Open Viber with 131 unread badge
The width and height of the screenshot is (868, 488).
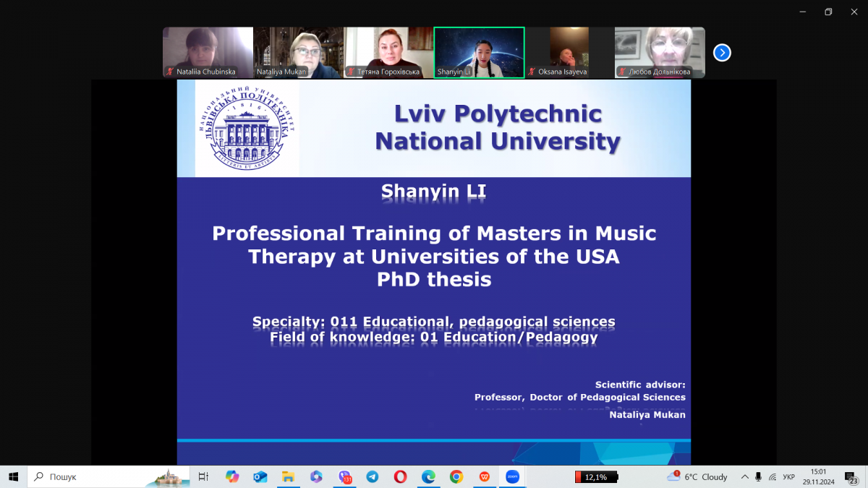pos(344,477)
